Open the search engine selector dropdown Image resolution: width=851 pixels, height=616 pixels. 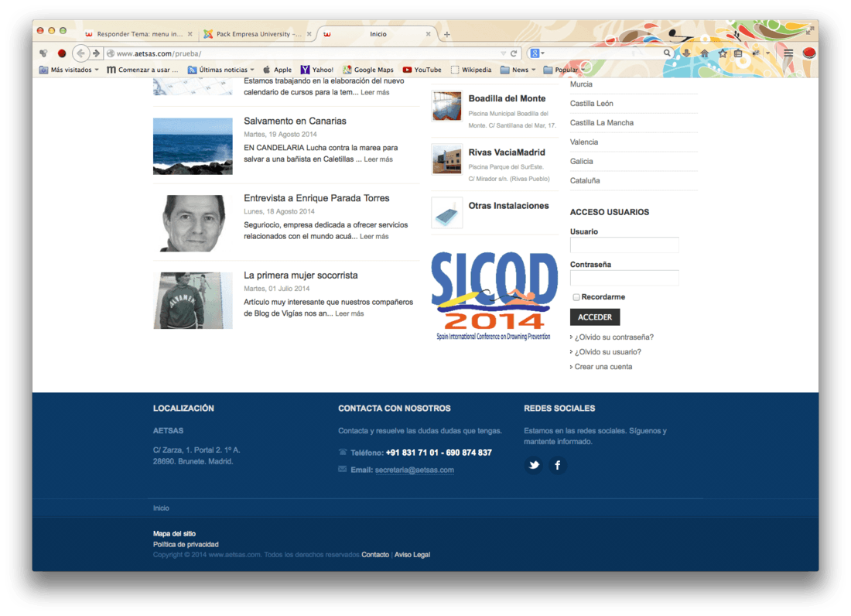[x=538, y=53]
